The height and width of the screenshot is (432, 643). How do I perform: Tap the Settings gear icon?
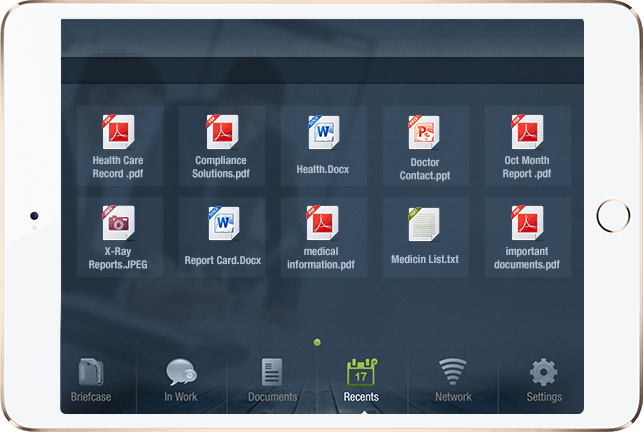[543, 372]
